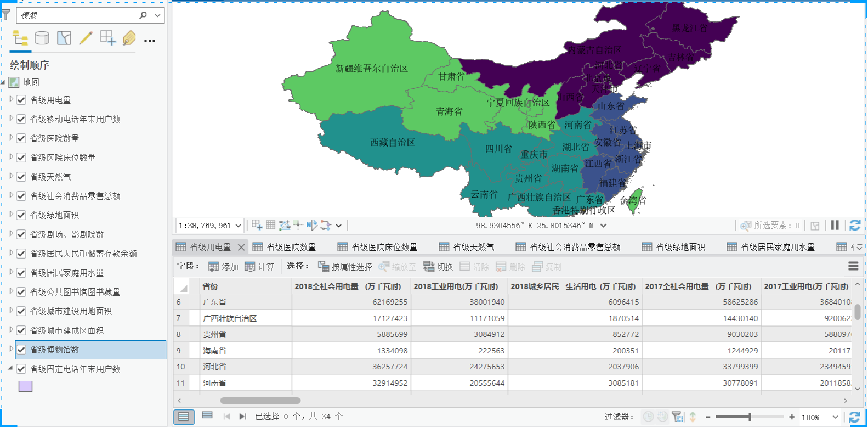Click the purple symbol swatch
Image resolution: width=868 pixels, height=427 pixels.
pyautogui.click(x=25, y=386)
